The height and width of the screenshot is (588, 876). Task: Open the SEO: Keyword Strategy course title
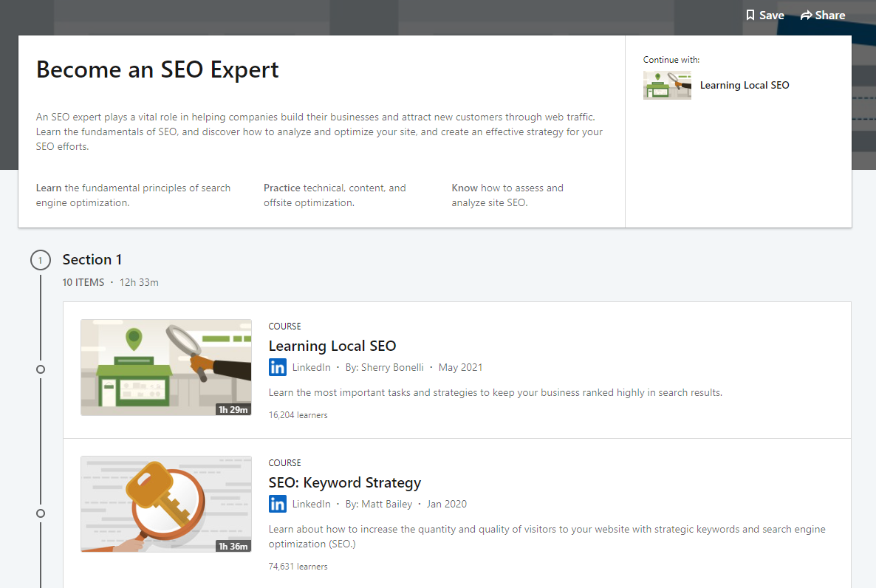(x=345, y=482)
